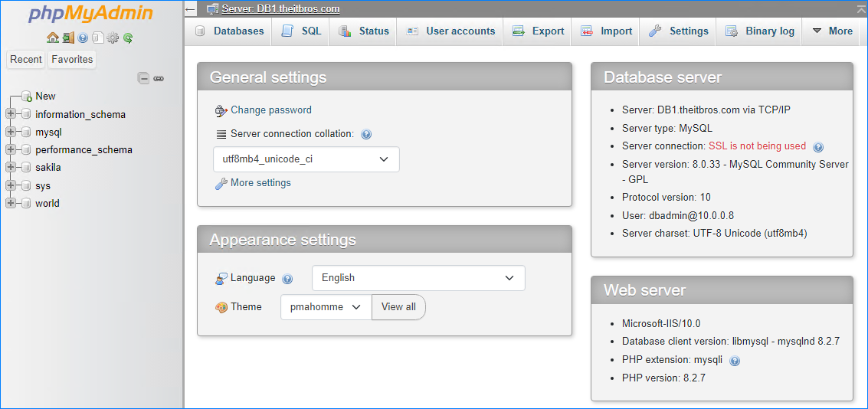Click help icon next to PHP extension mysqli

pos(735,361)
